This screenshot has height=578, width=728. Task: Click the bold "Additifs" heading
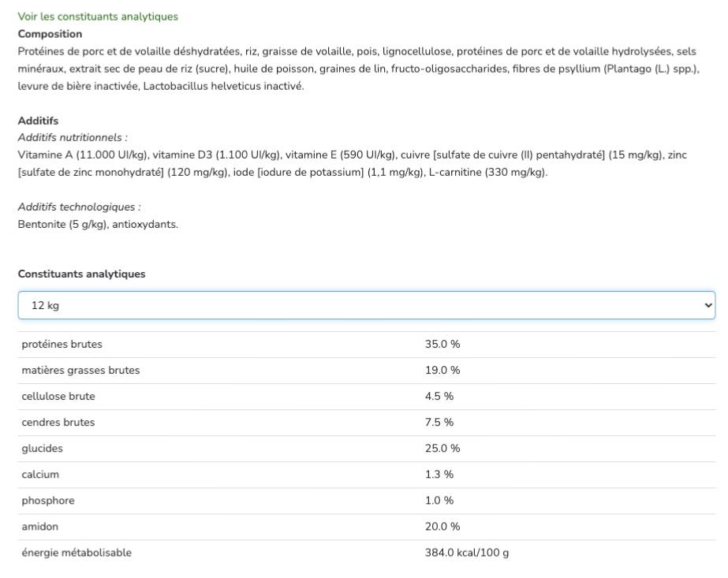pyautogui.click(x=38, y=121)
